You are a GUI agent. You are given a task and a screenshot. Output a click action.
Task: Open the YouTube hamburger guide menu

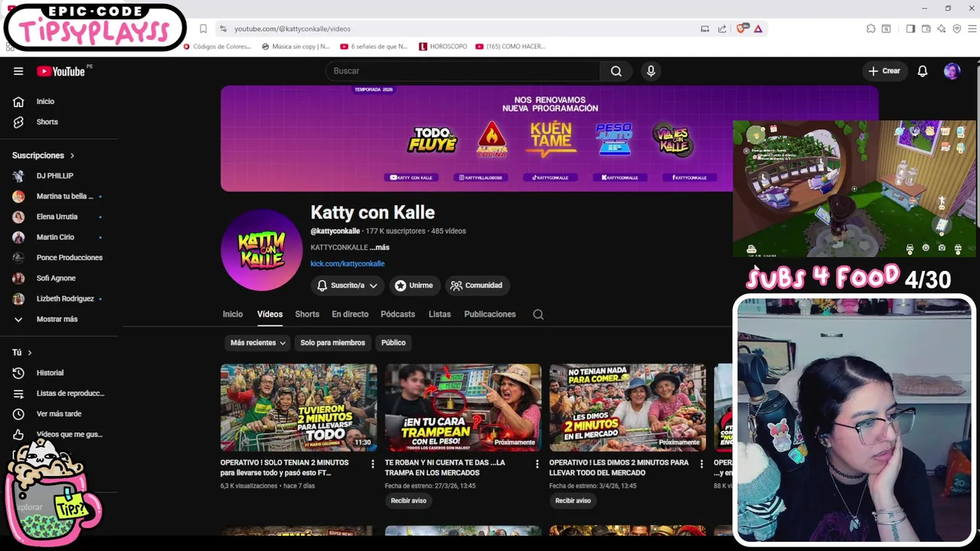18,71
